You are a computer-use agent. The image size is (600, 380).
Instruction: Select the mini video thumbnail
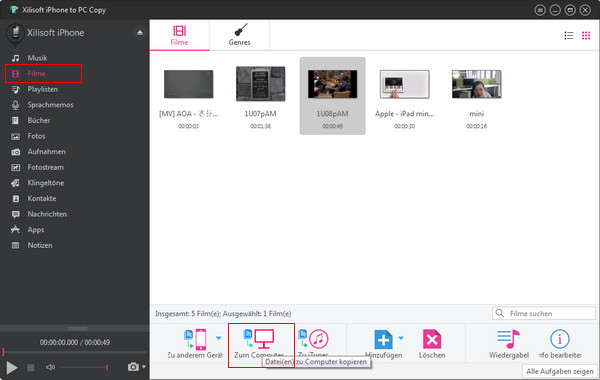[x=476, y=84]
